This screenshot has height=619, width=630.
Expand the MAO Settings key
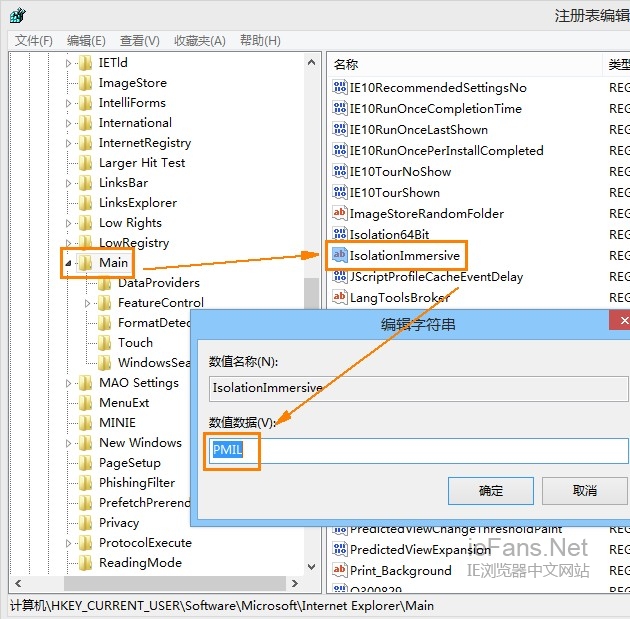69,383
